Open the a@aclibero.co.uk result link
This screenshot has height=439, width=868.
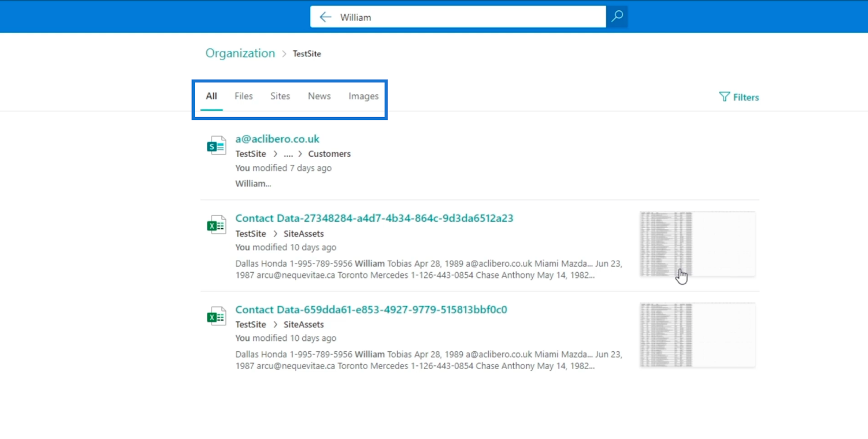pyautogui.click(x=277, y=139)
